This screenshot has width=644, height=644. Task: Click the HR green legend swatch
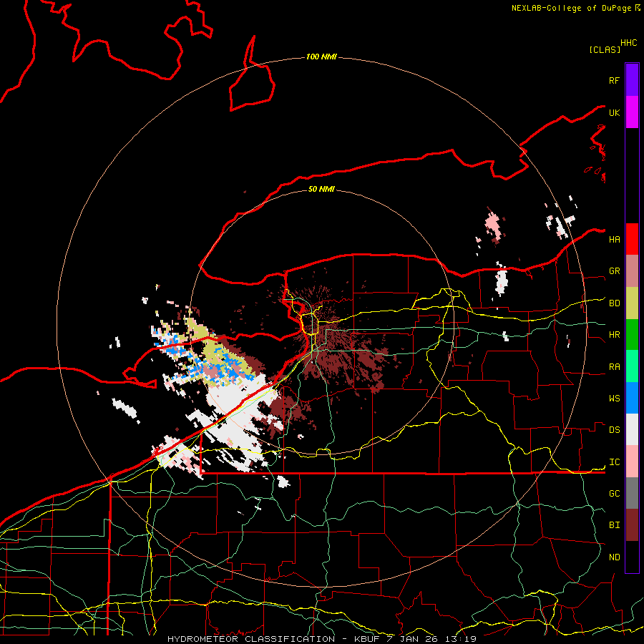pyautogui.click(x=632, y=335)
